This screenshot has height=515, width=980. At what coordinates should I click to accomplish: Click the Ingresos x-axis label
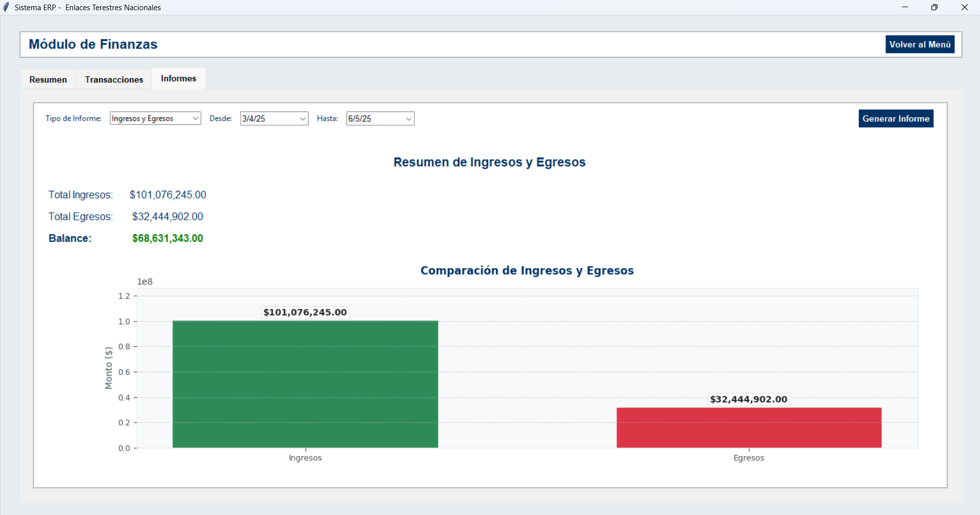pos(305,458)
